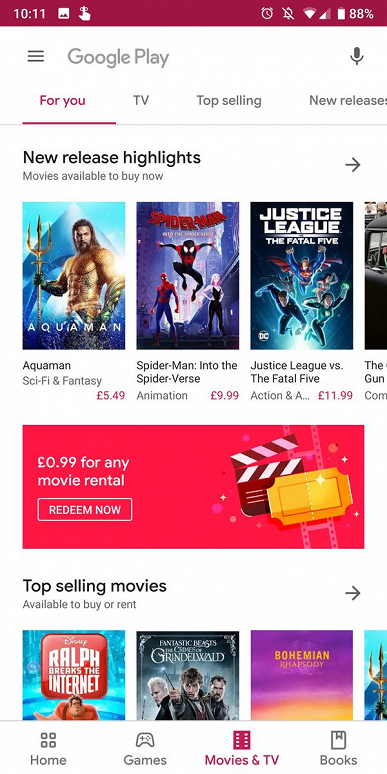Select the Movies & TV film icon
Viewport: 387px width, 774px height.
242,739
